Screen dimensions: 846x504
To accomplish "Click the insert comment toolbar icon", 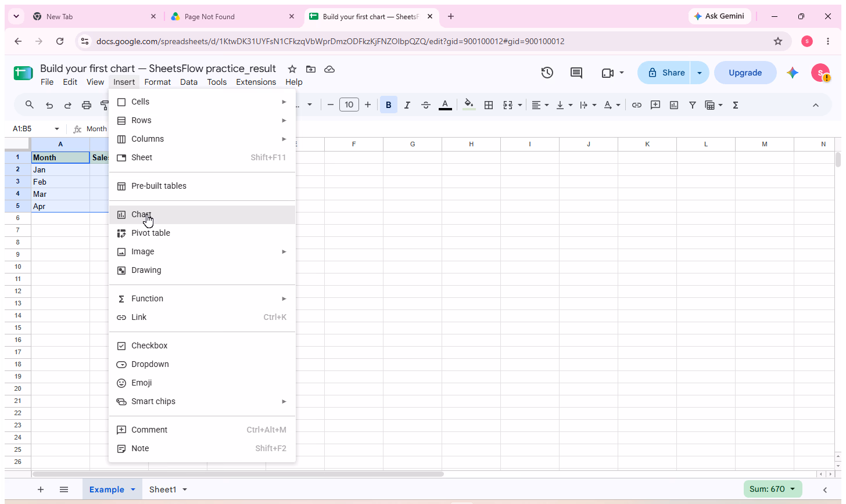I will point(655,105).
